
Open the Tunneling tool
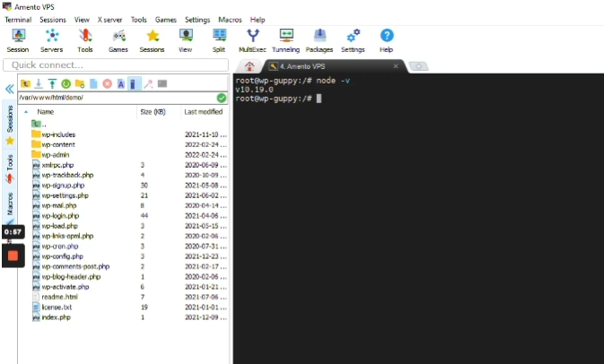(x=285, y=40)
